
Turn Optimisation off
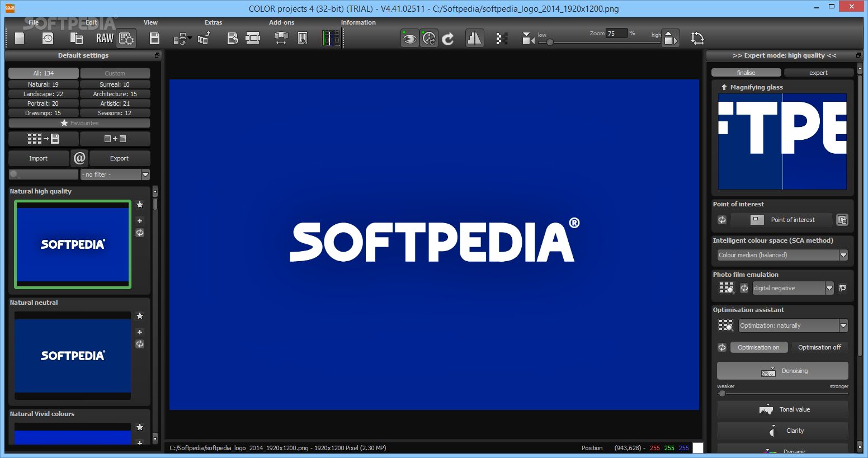coord(819,347)
